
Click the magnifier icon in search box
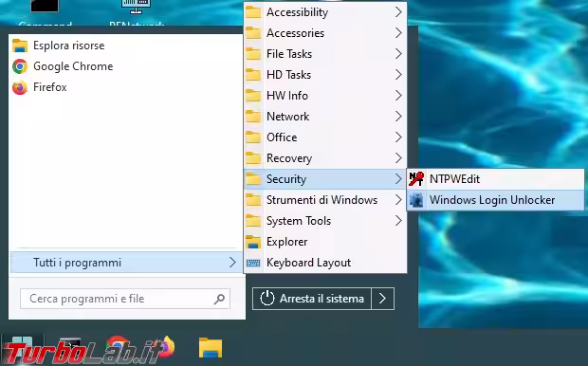pyautogui.click(x=219, y=299)
